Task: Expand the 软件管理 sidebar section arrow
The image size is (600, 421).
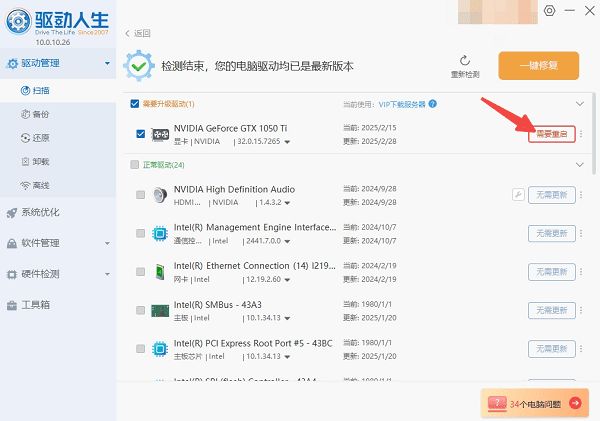Action: [108, 243]
